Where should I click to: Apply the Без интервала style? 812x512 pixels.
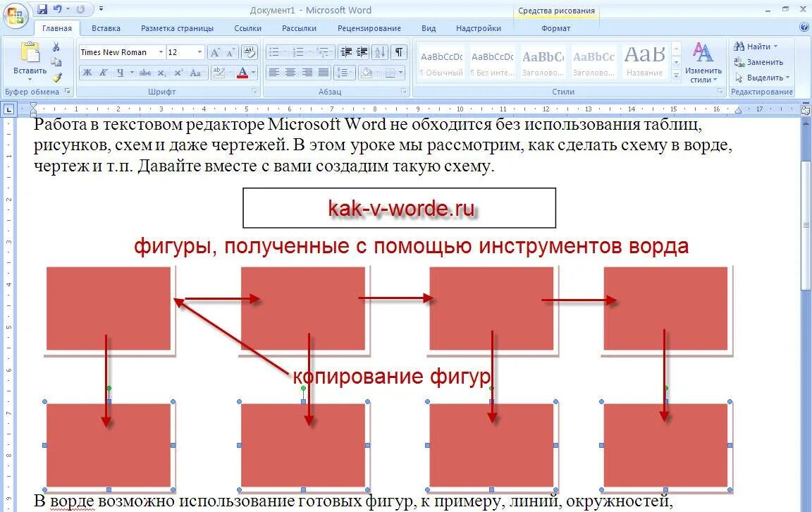tap(492, 61)
